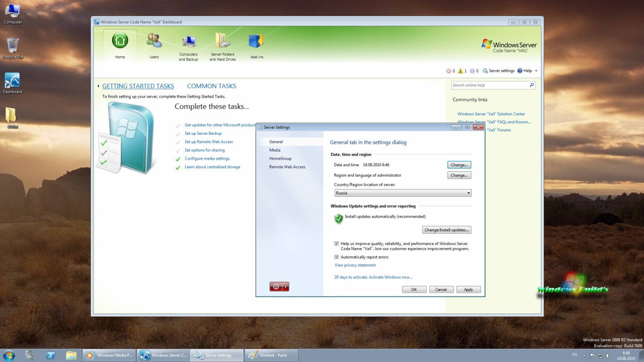Open Server settings in Dashboard toolbar
The height and width of the screenshot is (362, 644).
click(x=499, y=71)
